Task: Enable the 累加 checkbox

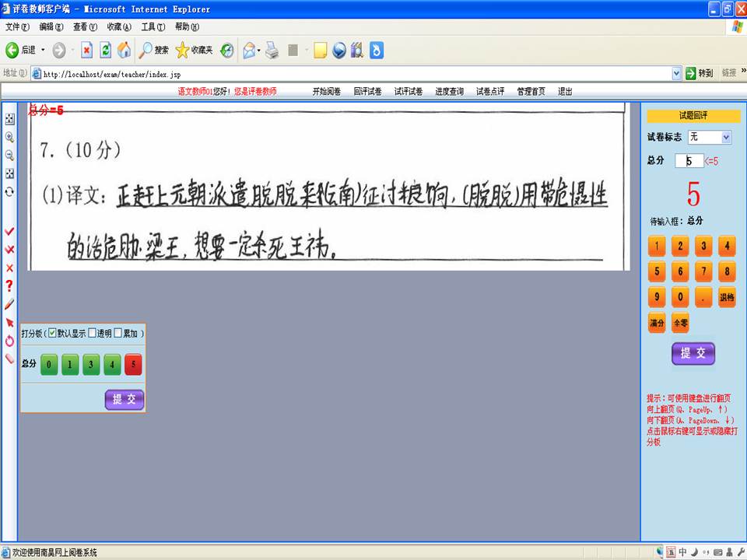Action: click(118, 333)
